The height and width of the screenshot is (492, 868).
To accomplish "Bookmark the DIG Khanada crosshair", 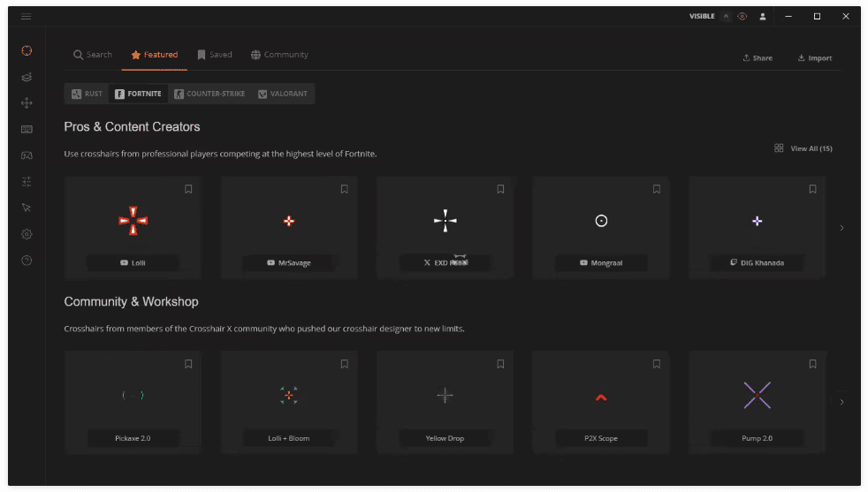I will [812, 189].
